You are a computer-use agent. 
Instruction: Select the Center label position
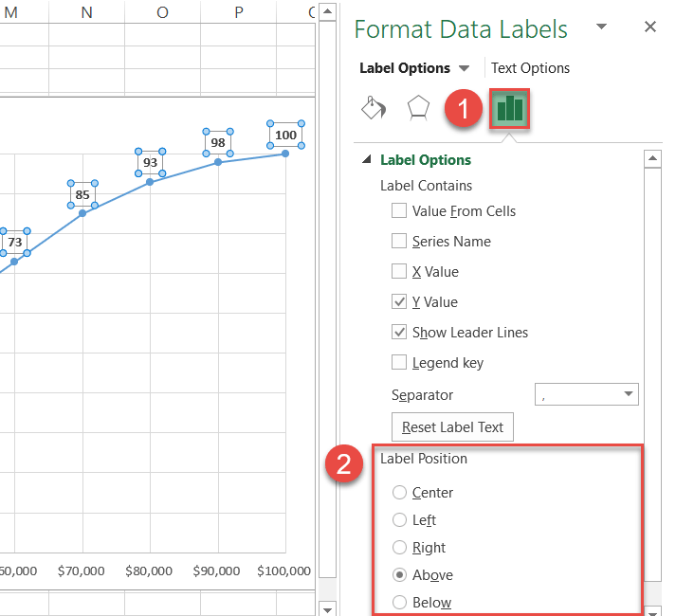[399, 492]
